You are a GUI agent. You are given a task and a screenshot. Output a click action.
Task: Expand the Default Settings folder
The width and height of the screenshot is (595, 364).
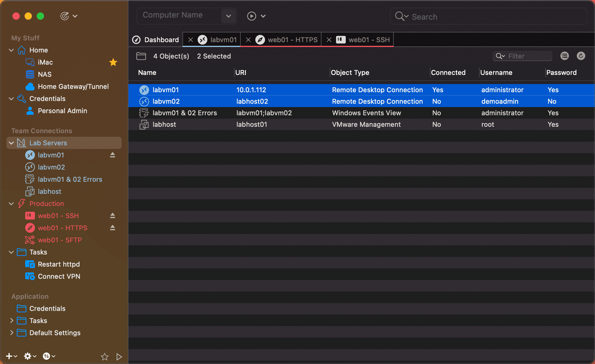click(x=12, y=333)
